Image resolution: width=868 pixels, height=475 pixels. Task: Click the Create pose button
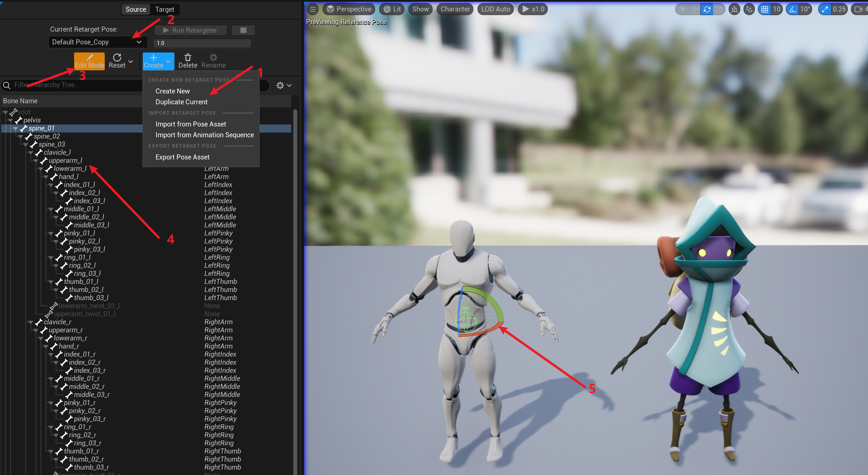point(153,61)
